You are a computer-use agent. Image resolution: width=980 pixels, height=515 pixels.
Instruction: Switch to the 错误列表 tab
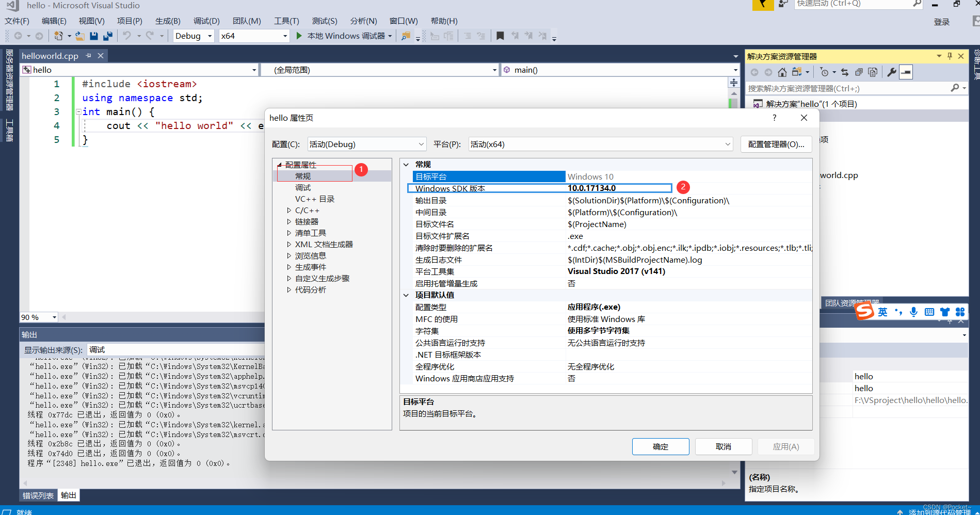coord(38,495)
